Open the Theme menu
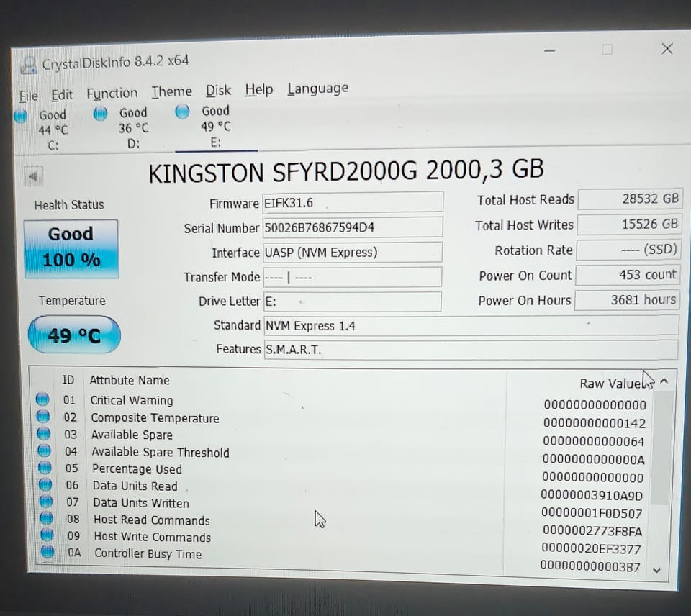The width and height of the screenshot is (691, 616). 171,91
